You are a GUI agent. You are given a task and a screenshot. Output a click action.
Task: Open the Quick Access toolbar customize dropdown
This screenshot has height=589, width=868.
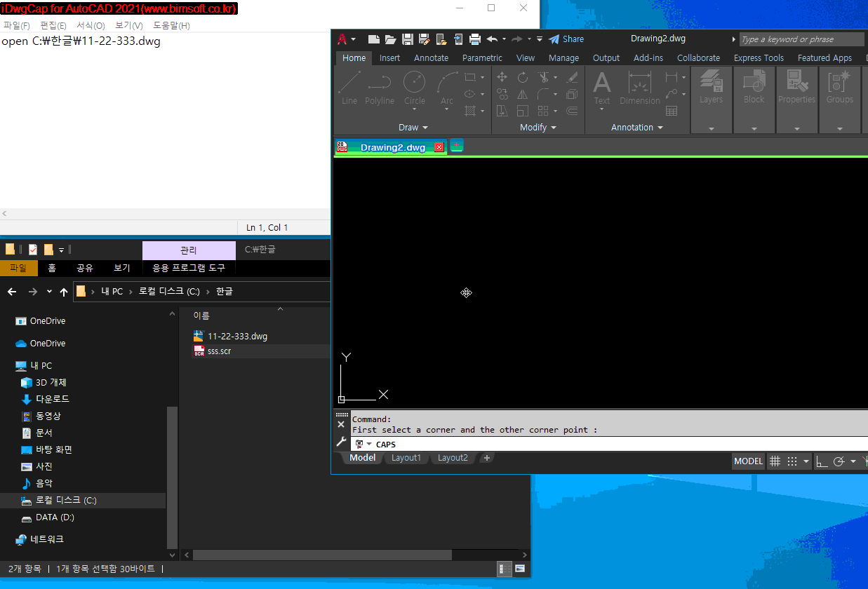coord(539,39)
